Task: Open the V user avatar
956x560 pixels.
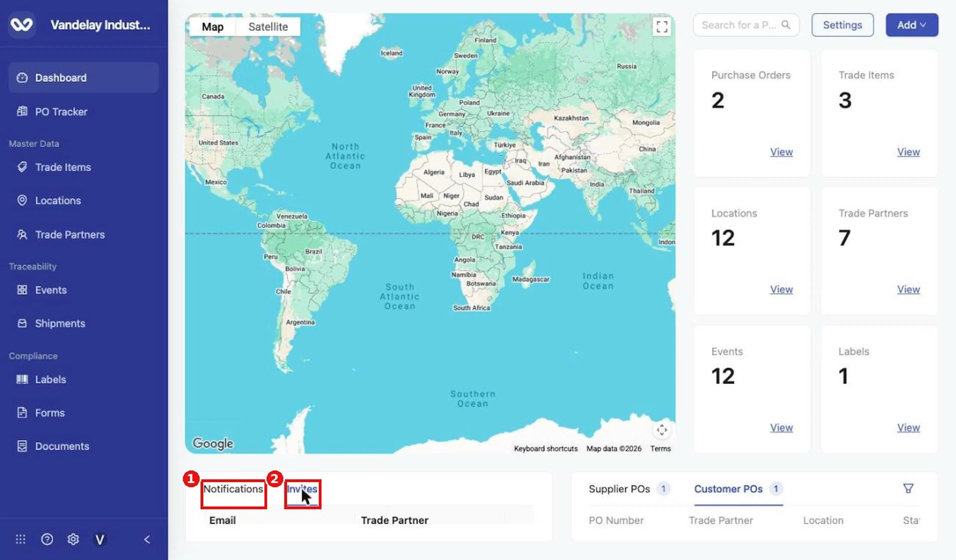Action: [100, 539]
